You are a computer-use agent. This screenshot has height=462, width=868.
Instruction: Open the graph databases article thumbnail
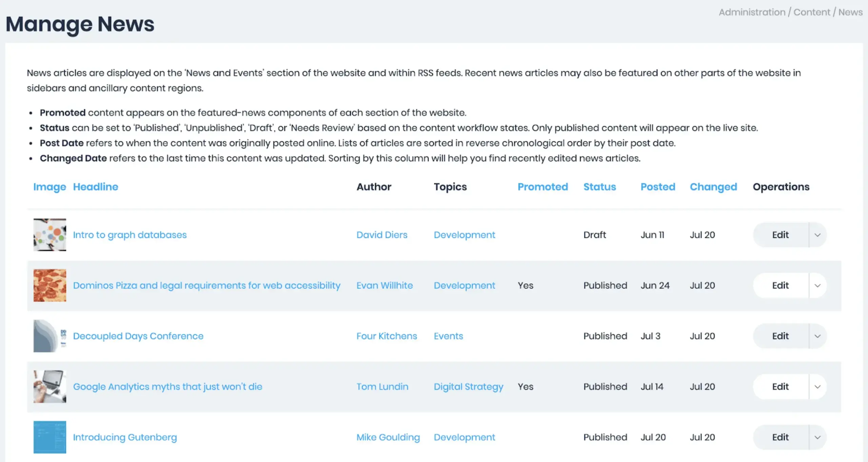pos(50,235)
